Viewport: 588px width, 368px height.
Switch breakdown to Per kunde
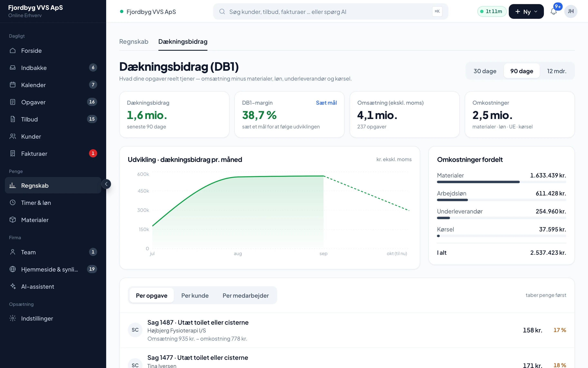(195, 295)
